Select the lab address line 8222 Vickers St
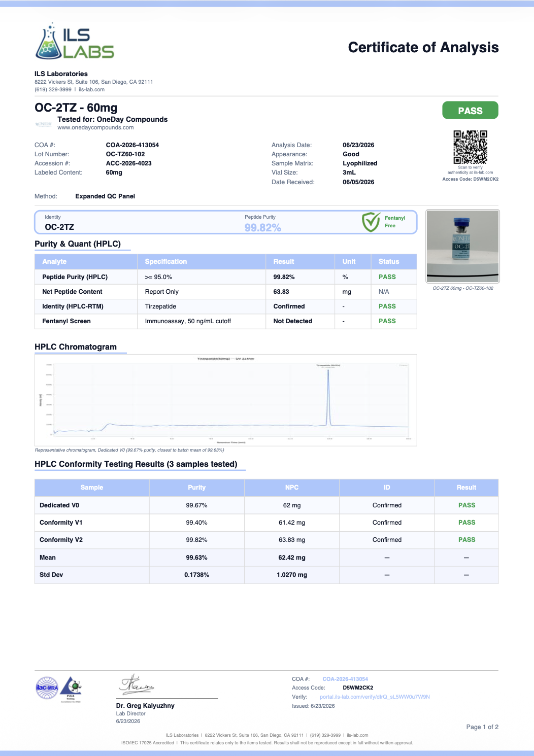This screenshot has height=756, width=534. coord(94,82)
